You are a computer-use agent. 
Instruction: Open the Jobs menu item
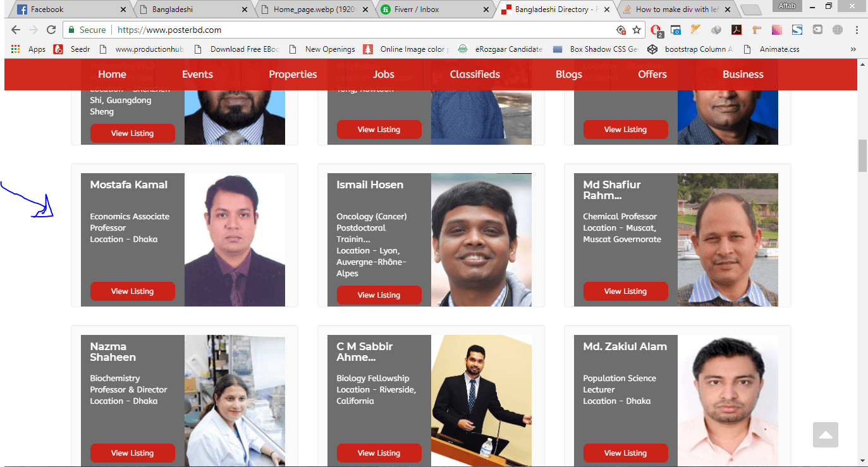click(384, 74)
